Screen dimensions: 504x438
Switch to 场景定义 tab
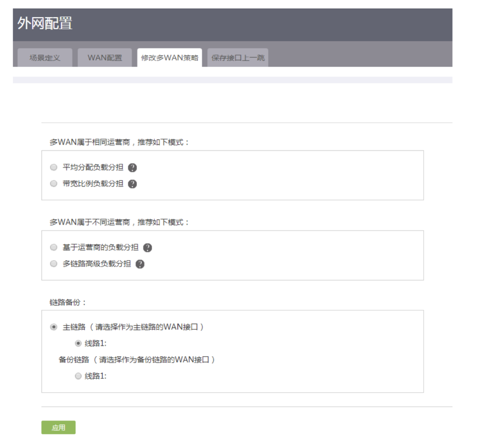(x=45, y=57)
